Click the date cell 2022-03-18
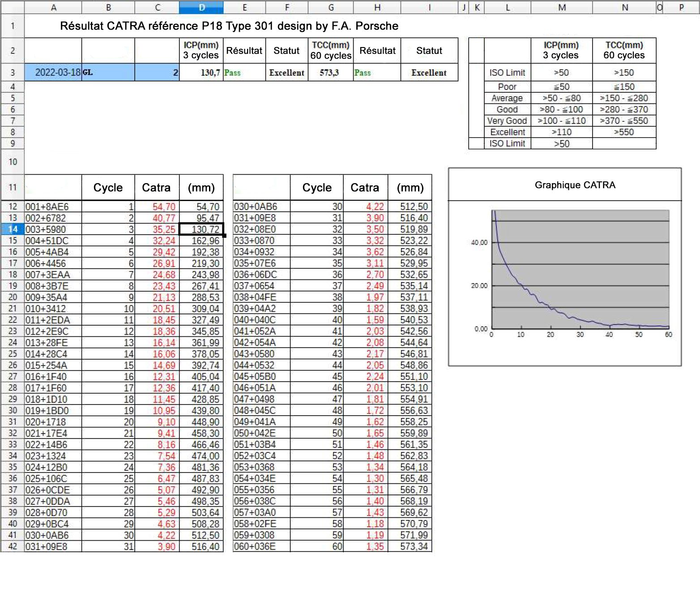The image size is (700, 602). point(53,73)
